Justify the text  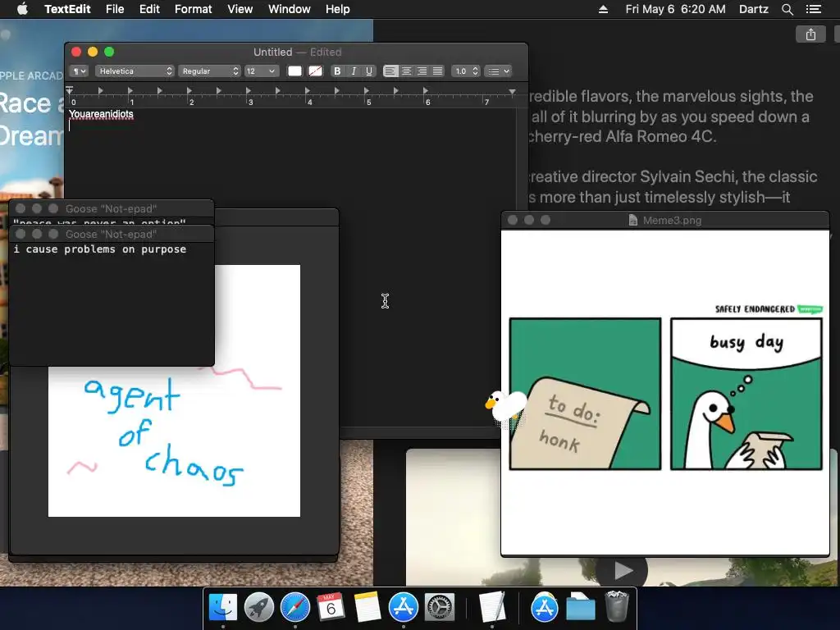tap(438, 71)
